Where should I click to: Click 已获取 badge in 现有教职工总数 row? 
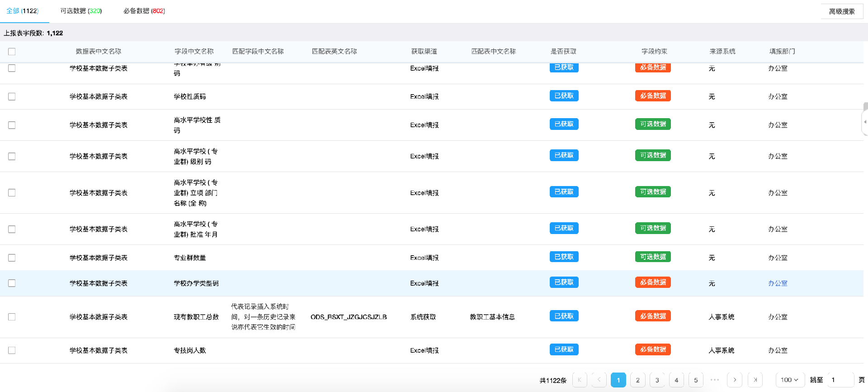(x=564, y=316)
